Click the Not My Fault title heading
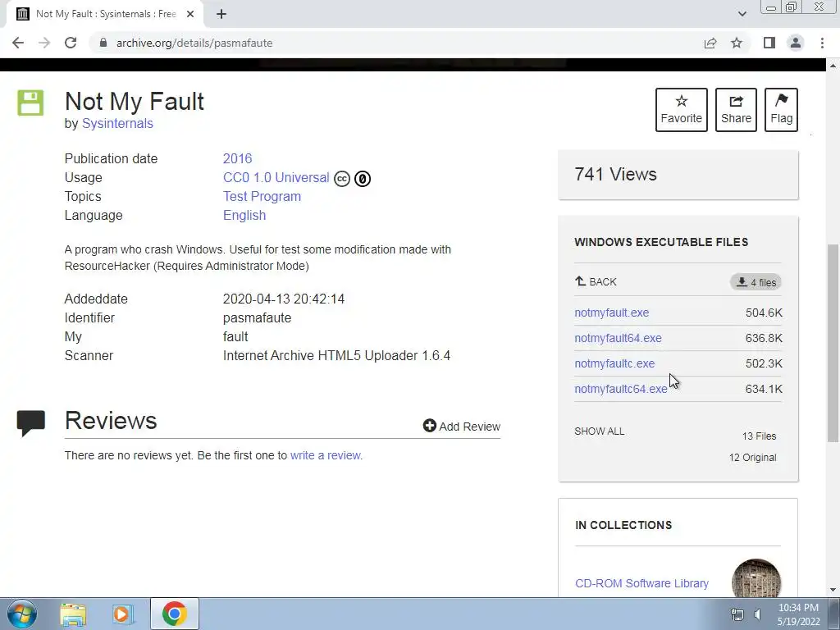 point(135,101)
